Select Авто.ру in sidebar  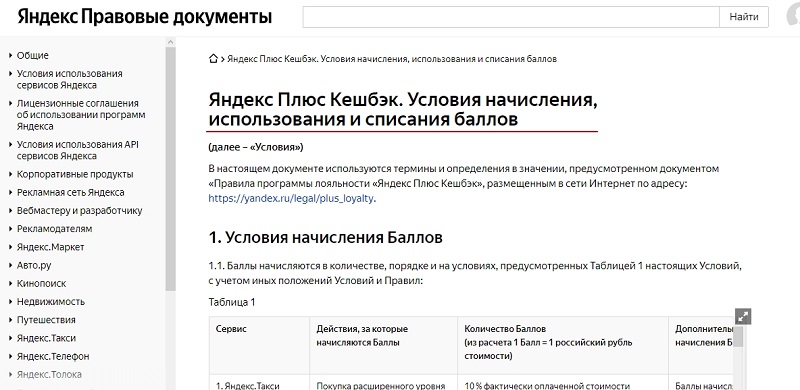pos(34,265)
